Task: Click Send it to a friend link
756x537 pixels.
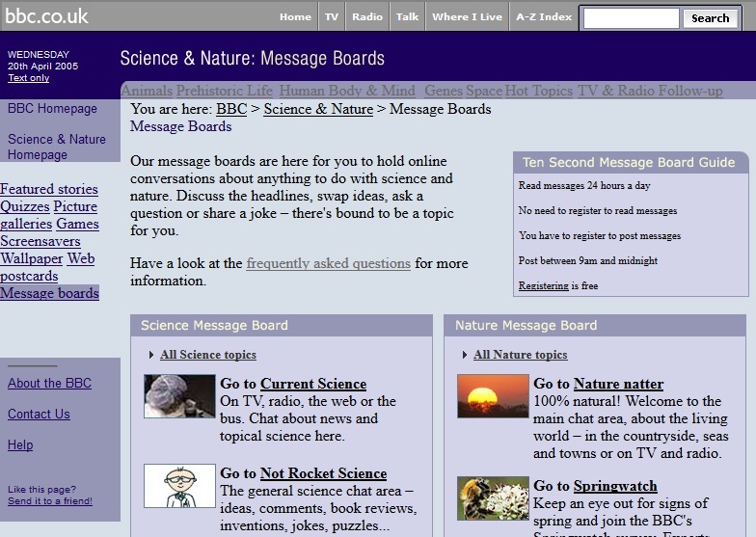Action: (x=50, y=501)
